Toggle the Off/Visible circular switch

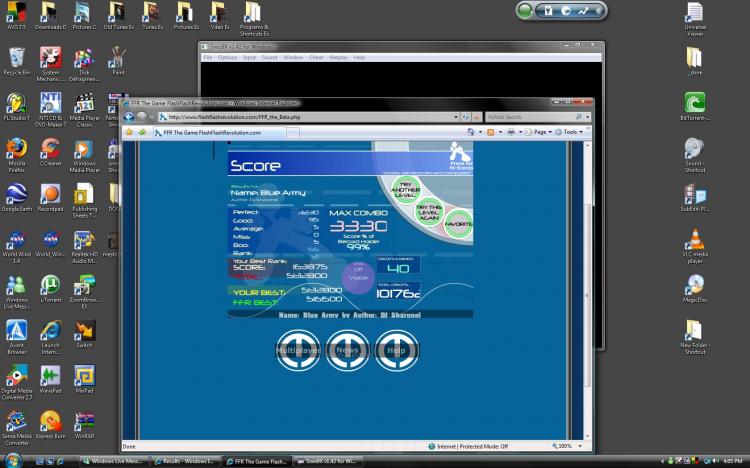click(x=357, y=276)
